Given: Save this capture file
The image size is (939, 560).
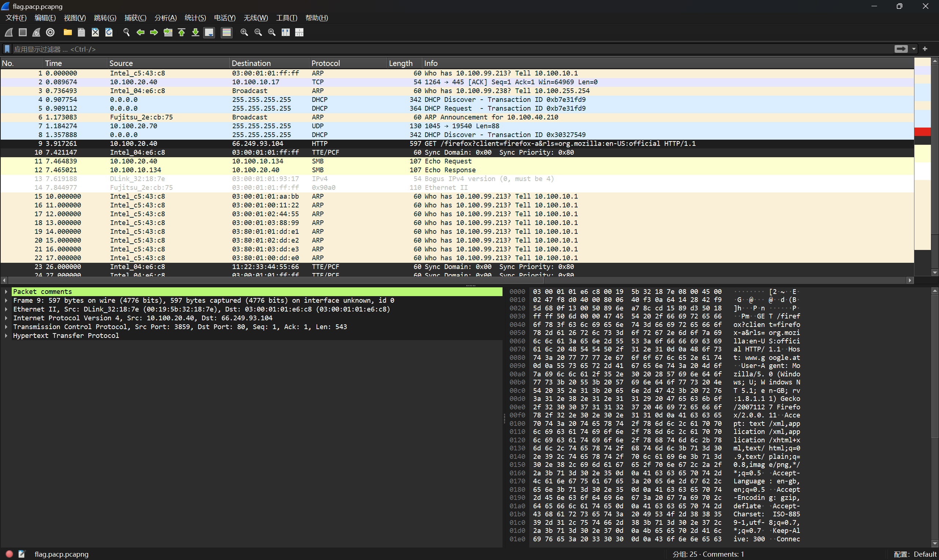Looking at the screenshot, I should point(81,33).
